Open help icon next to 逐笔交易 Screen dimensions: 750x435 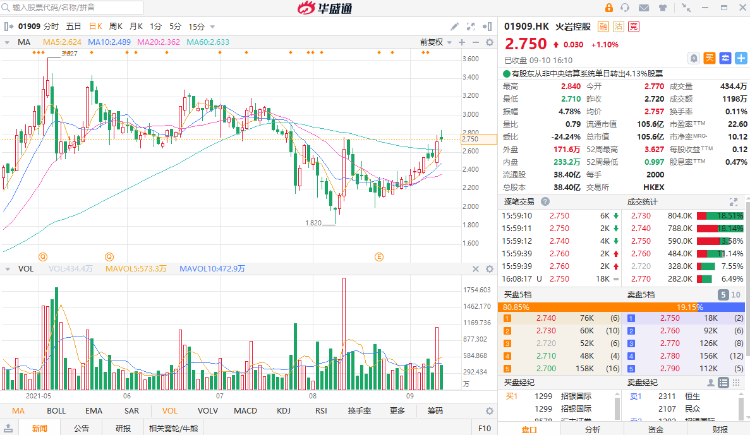click(545, 202)
